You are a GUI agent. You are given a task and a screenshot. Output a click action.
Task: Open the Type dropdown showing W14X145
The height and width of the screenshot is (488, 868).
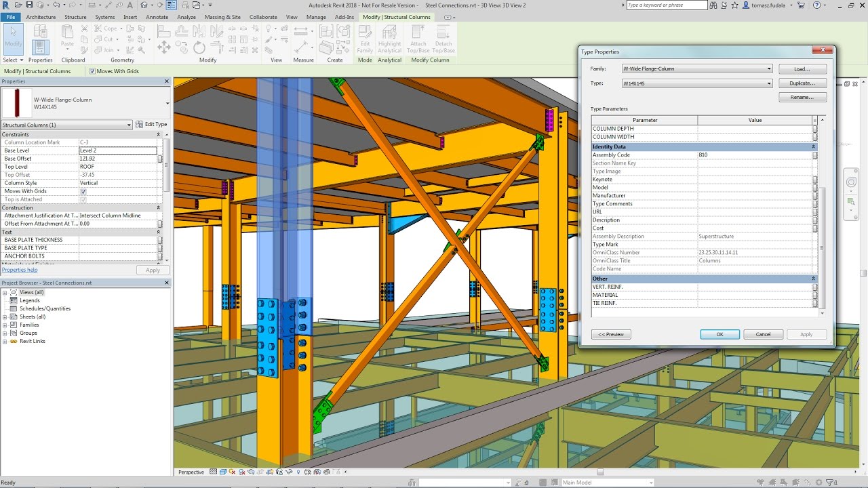[x=697, y=83]
